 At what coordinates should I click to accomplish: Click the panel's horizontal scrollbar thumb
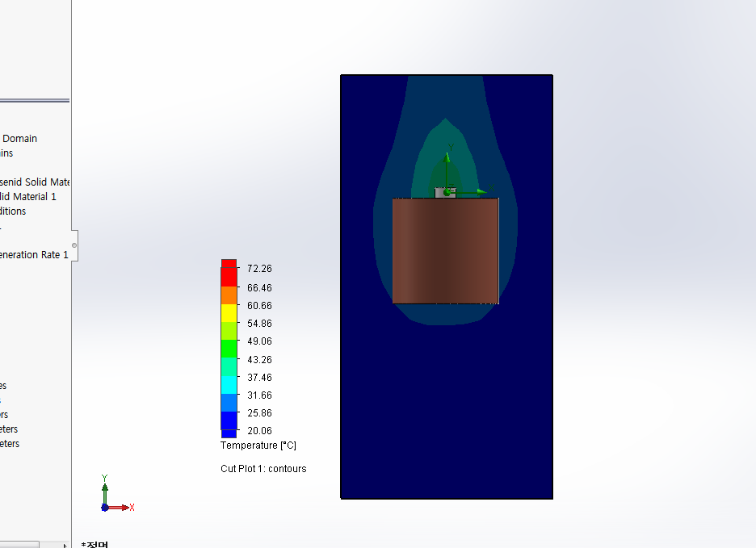pyautogui.click(x=19, y=545)
